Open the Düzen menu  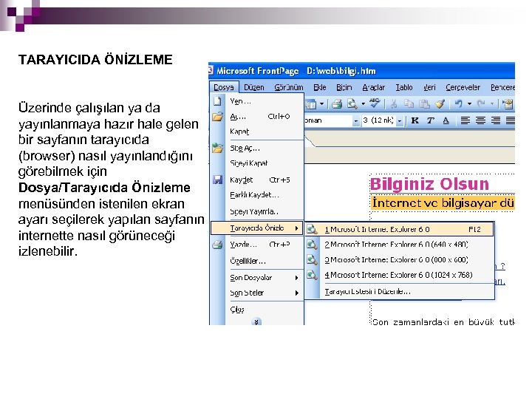[253, 87]
